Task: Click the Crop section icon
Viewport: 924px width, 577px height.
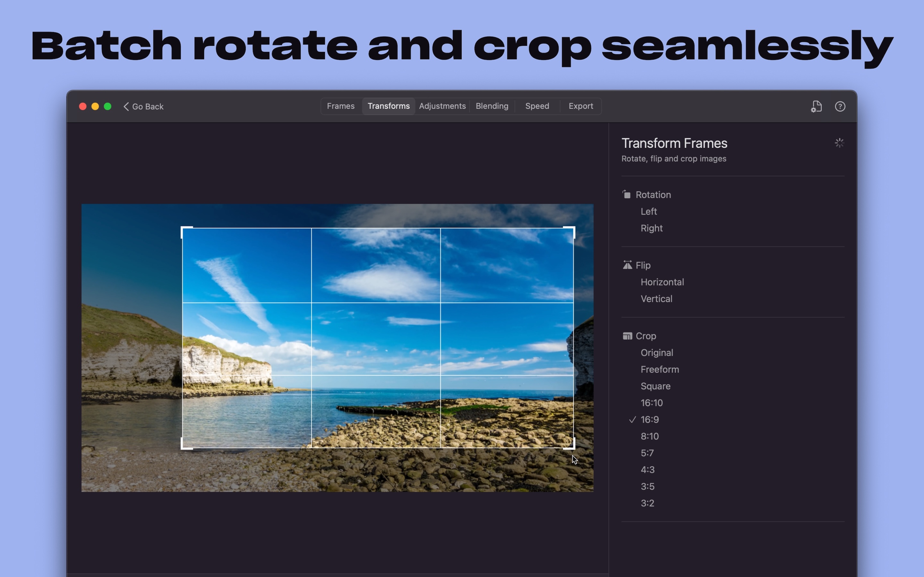Action: [627, 336]
